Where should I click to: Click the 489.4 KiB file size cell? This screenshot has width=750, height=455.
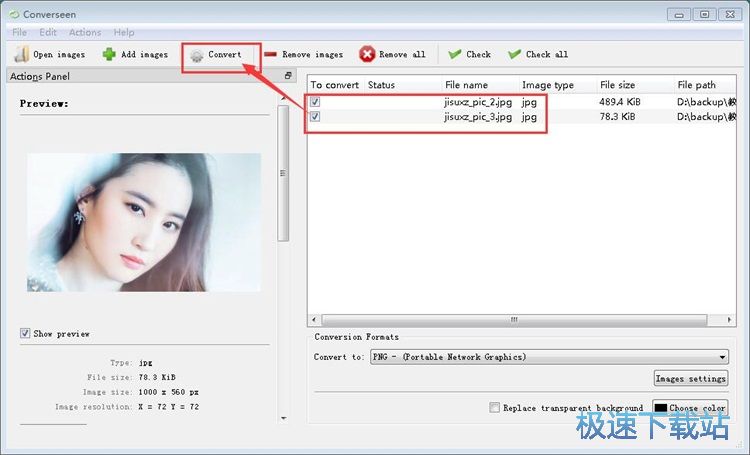620,101
